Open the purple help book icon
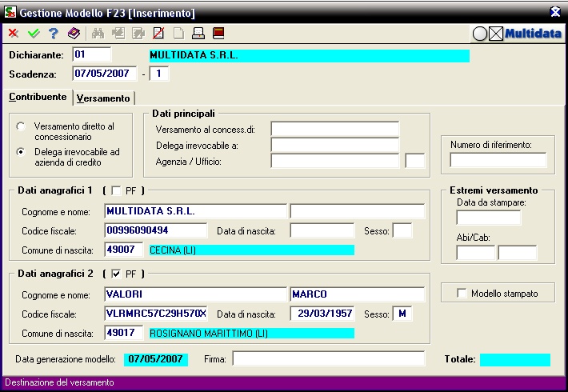Screen dimensions: 568x392 tap(74, 34)
